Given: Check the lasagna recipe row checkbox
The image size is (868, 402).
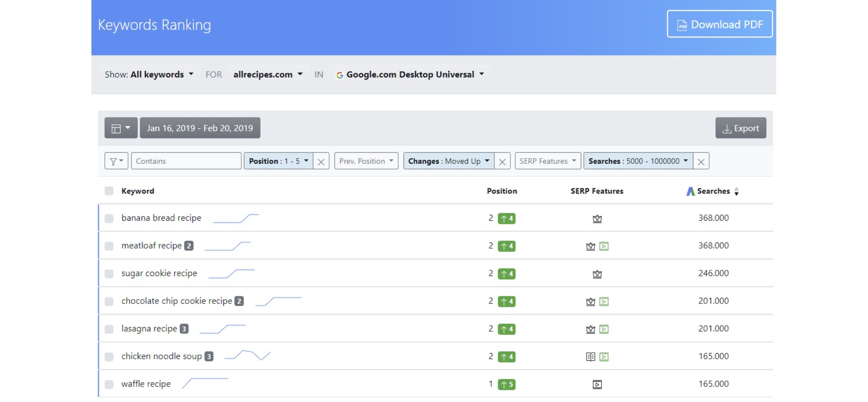Looking at the screenshot, I should (109, 329).
